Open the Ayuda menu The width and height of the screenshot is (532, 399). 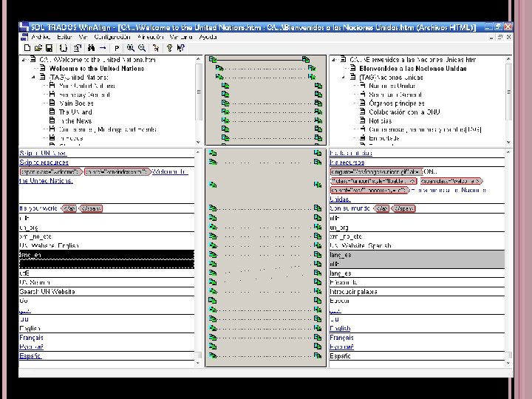(x=208, y=37)
